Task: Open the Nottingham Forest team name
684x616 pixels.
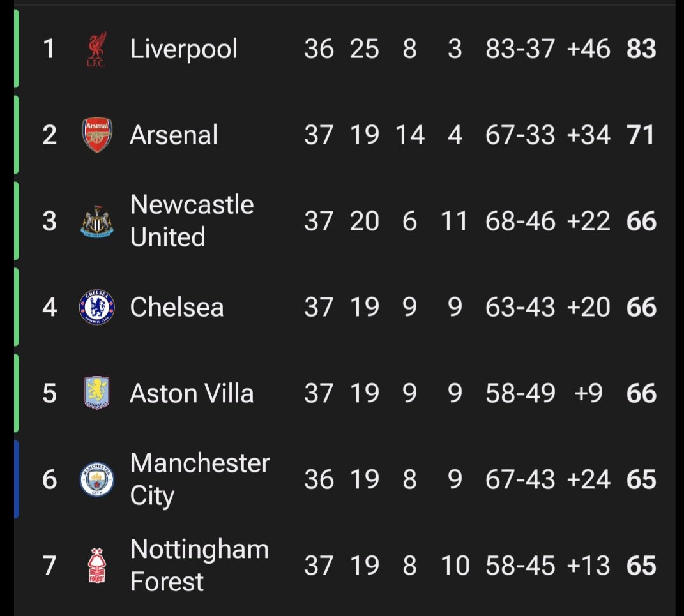Action: pyautogui.click(x=199, y=565)
